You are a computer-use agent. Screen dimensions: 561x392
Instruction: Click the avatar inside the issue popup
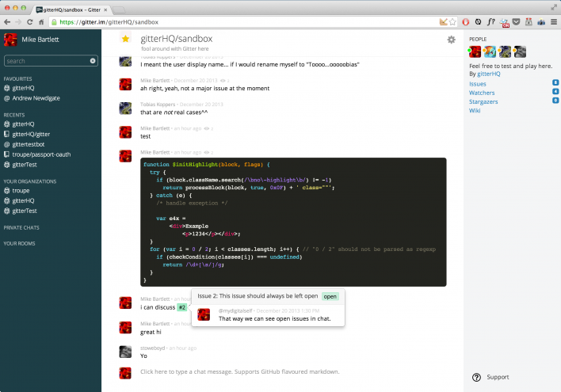204,314
